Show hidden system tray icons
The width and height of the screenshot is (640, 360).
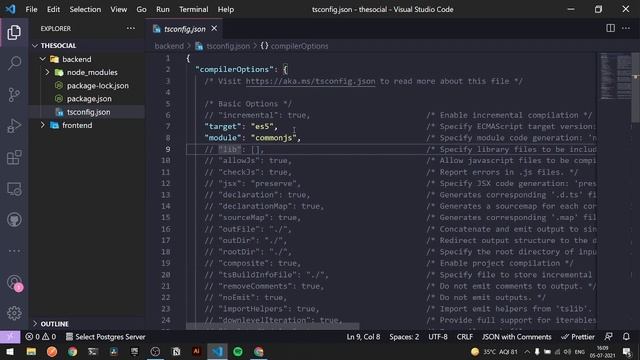click(527, 352)
